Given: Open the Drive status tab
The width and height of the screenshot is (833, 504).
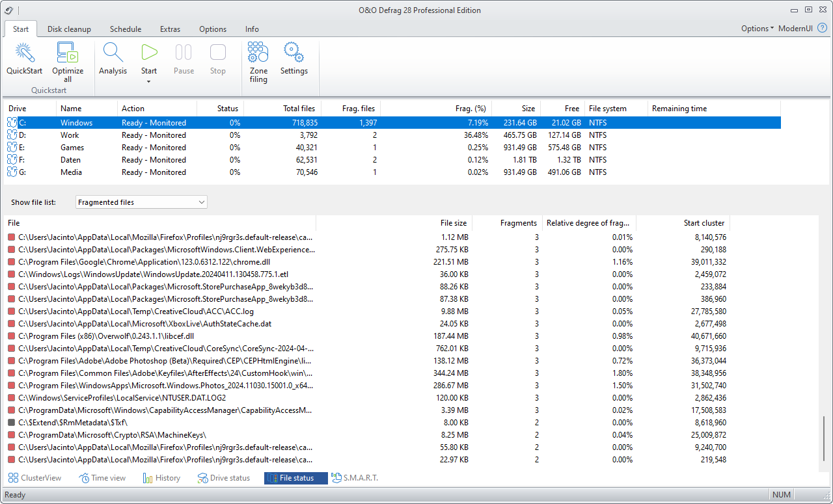Looking at the screenshot, I should pos(224,478).
